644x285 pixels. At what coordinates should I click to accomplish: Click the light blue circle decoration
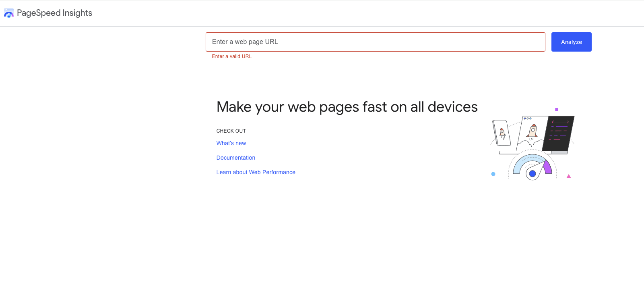(x=493, y=174)
